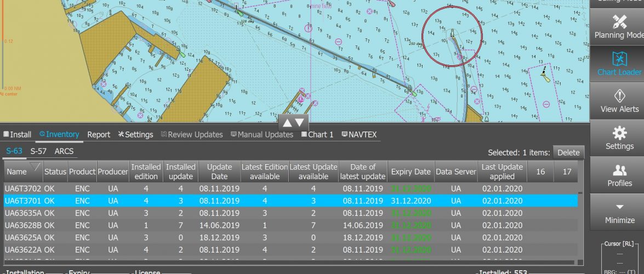The image size is (644, 274).
Task: Click the column header 17
Action: (x=567, y=172)
